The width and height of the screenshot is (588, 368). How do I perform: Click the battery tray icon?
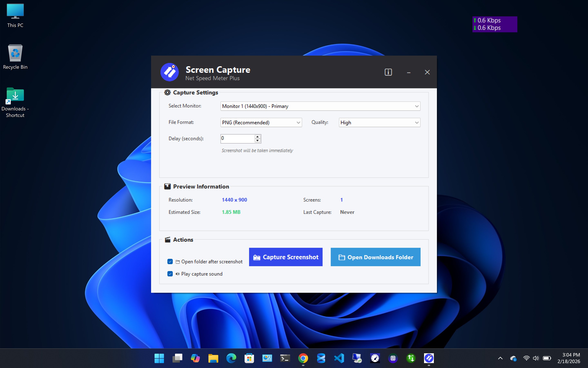547,358
